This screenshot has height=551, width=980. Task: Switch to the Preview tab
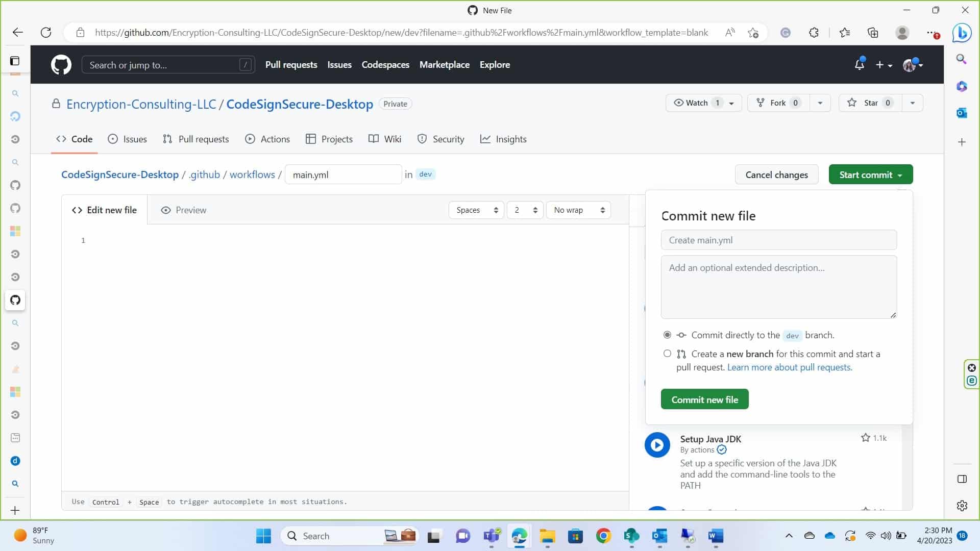click(x=184, y=210)
